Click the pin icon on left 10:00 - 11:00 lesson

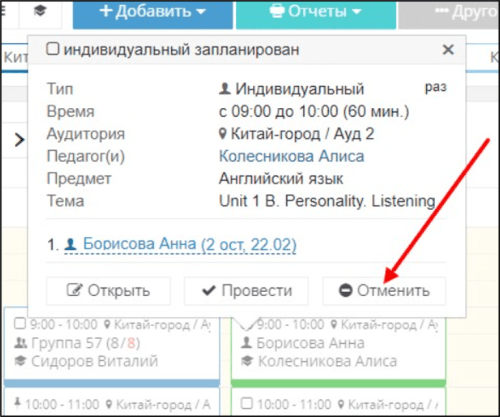point(17,403)
